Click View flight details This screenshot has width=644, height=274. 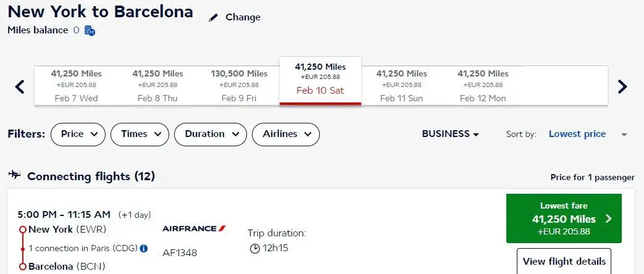(564, 261)
